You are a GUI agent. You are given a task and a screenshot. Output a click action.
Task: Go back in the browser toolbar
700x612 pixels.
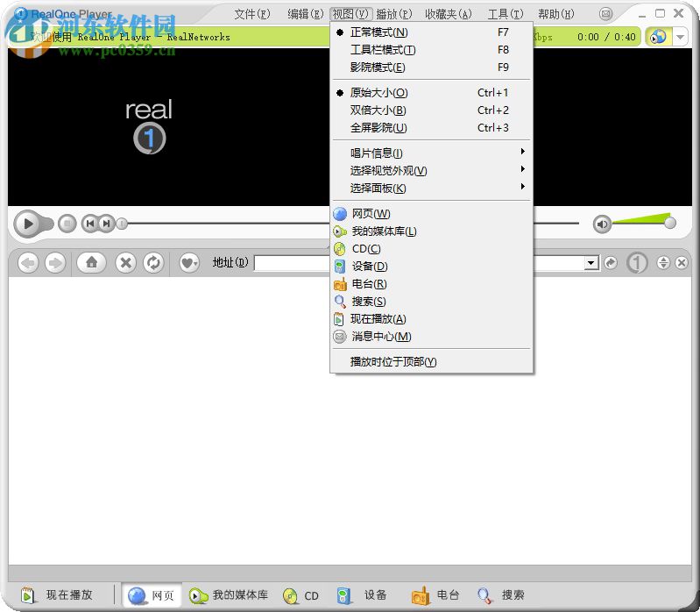point(29,263)
